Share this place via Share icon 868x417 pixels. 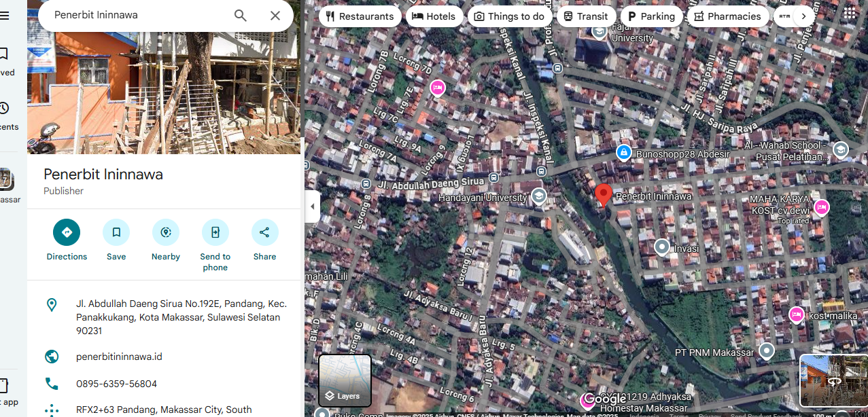[x=264, y=232]
